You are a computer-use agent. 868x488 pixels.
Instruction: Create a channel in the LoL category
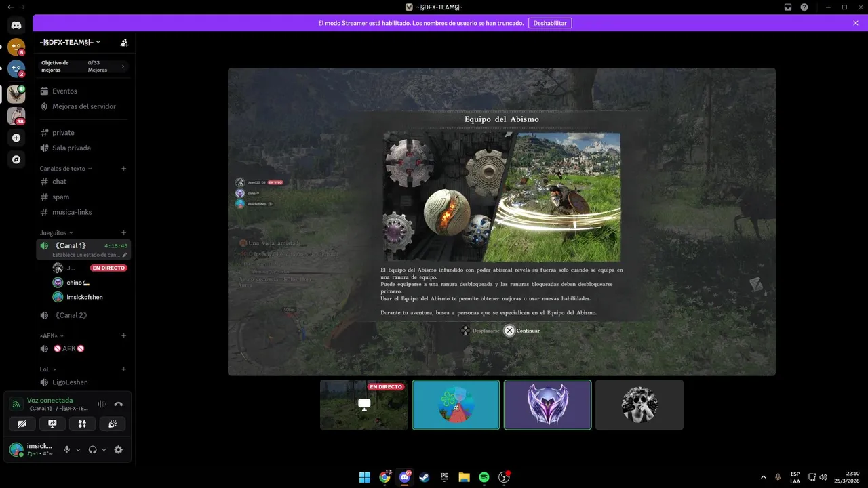point(123,369)
